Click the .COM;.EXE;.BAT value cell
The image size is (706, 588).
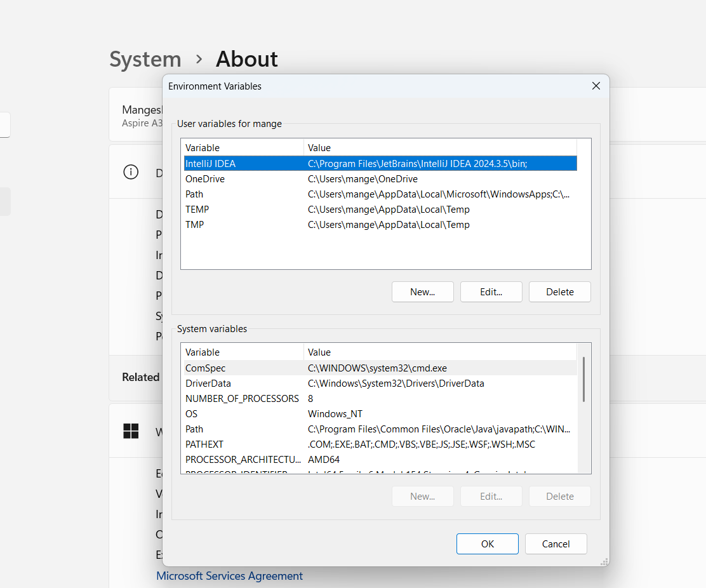click(x=422, y=444)
